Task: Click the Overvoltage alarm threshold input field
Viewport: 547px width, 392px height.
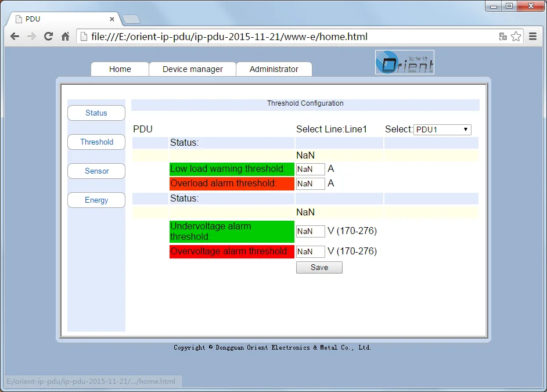Action: [x=310, y=251]
